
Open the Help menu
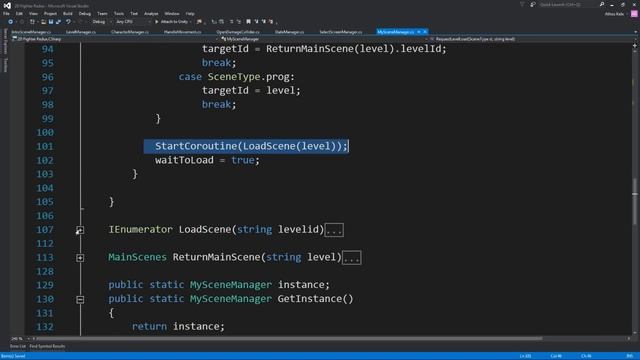(x=190, y=13)
